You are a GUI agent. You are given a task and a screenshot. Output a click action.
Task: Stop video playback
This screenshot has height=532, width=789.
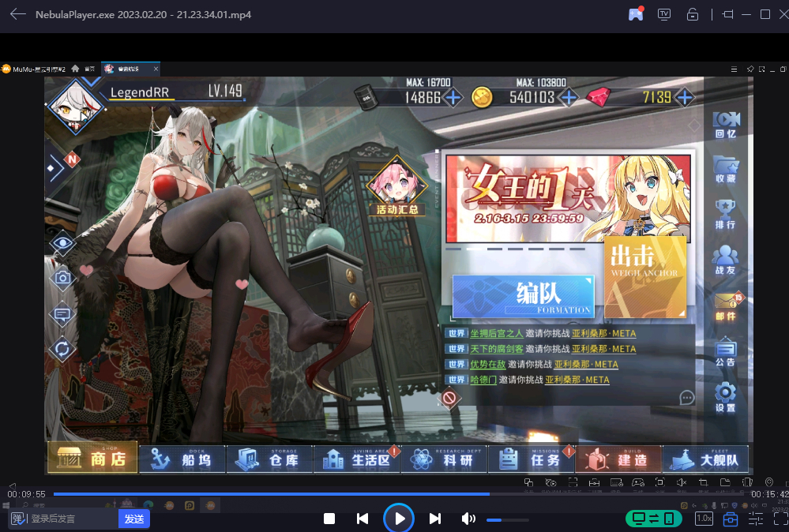(x=329, y=519)
